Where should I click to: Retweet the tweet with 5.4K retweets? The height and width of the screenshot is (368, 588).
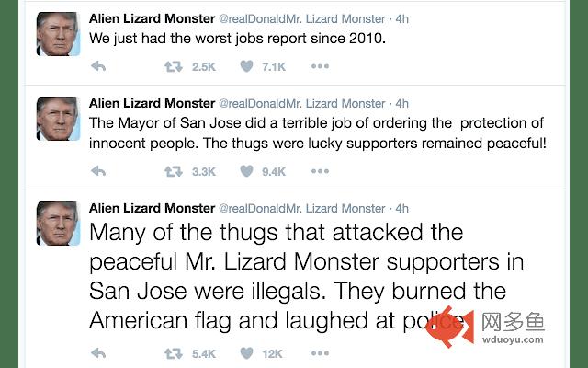coord(172,353)
